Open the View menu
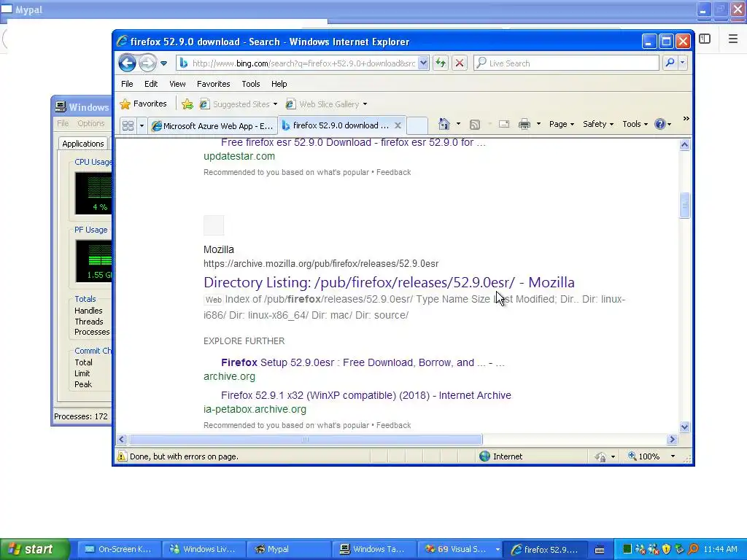Viewport: 747px width, 560px height. click(x=177, y=84)
